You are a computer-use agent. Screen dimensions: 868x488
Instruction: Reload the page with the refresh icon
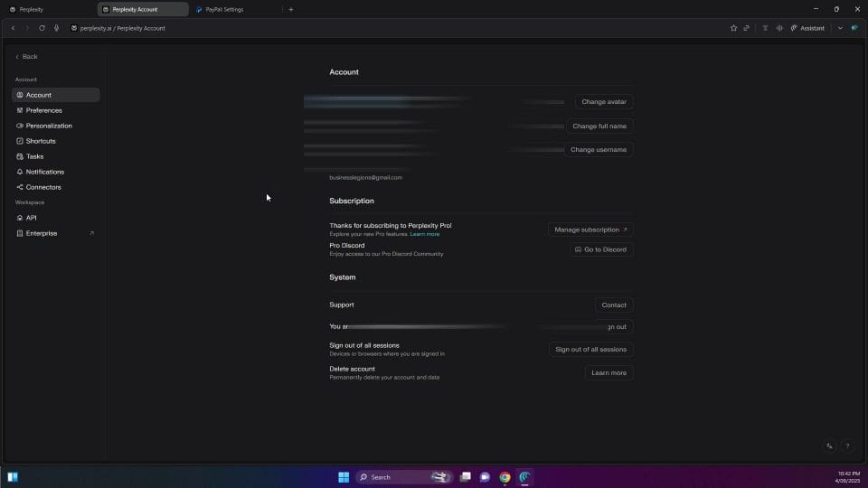(x=42, y=28)
